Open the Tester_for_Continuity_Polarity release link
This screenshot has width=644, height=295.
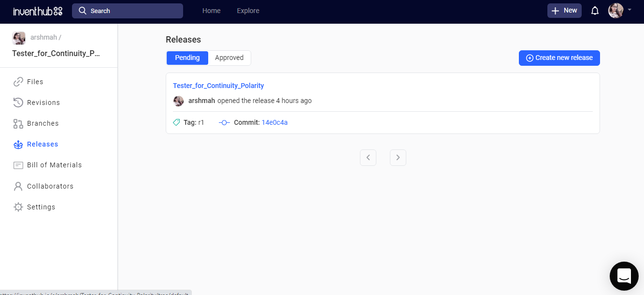click(x=218, y=86)
